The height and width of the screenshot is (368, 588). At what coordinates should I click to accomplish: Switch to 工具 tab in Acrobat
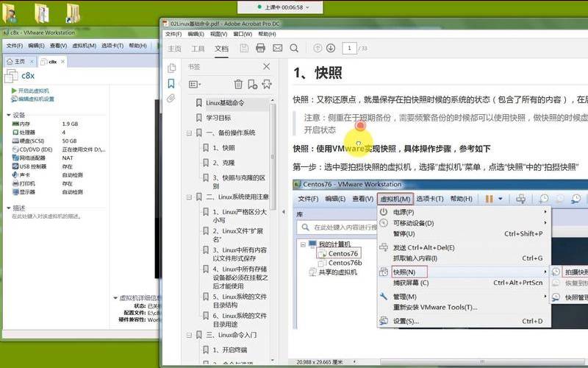tap(198, 49)
